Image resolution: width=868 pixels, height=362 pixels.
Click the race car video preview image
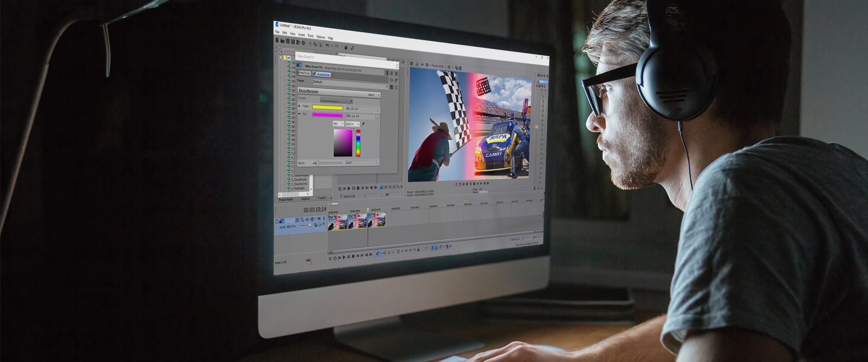pos(470,124)
